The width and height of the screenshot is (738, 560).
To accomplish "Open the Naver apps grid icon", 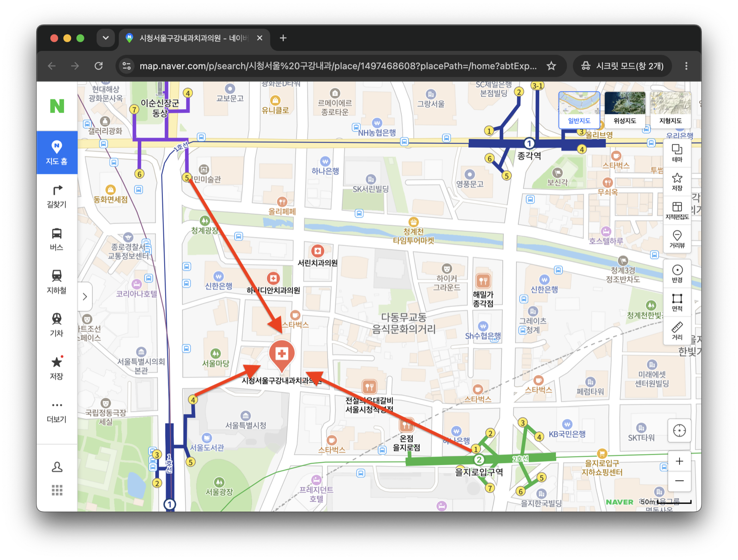I will 57,490.
